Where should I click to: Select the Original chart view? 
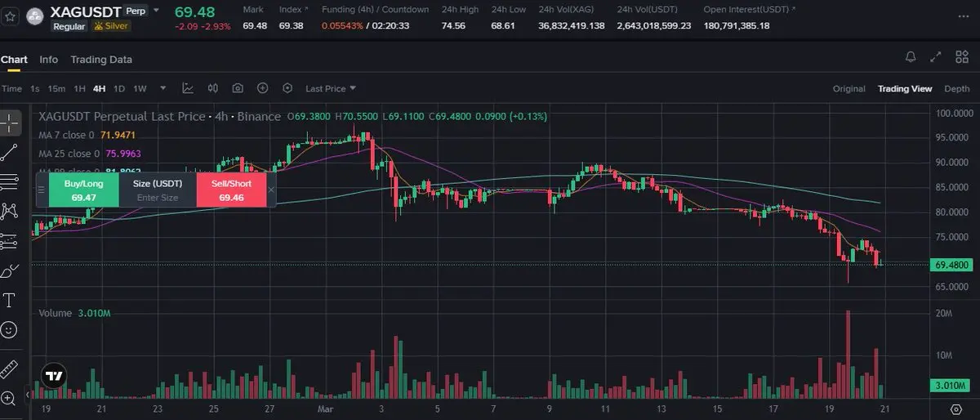(849, 88)
